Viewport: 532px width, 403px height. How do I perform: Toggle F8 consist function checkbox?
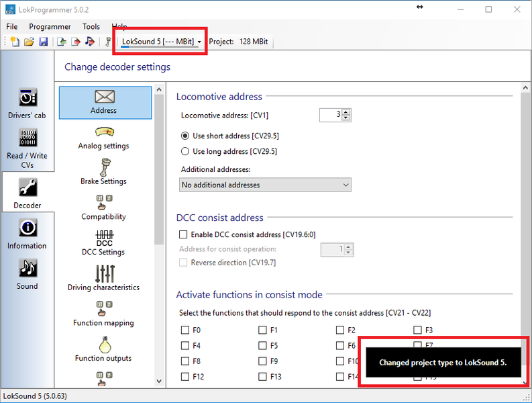pyautogui.click(x=185, y=361)
